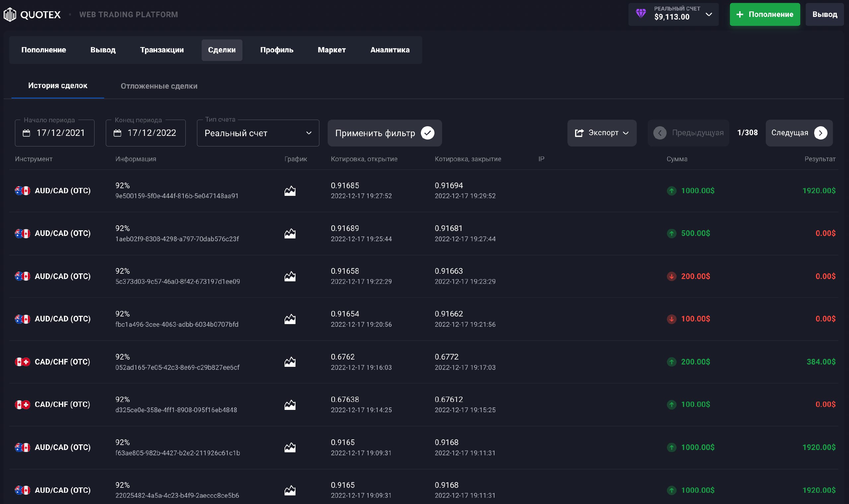Click the Quotex logo icon
Viewport: 849px width, 504px height.
(x=10, y=14)
